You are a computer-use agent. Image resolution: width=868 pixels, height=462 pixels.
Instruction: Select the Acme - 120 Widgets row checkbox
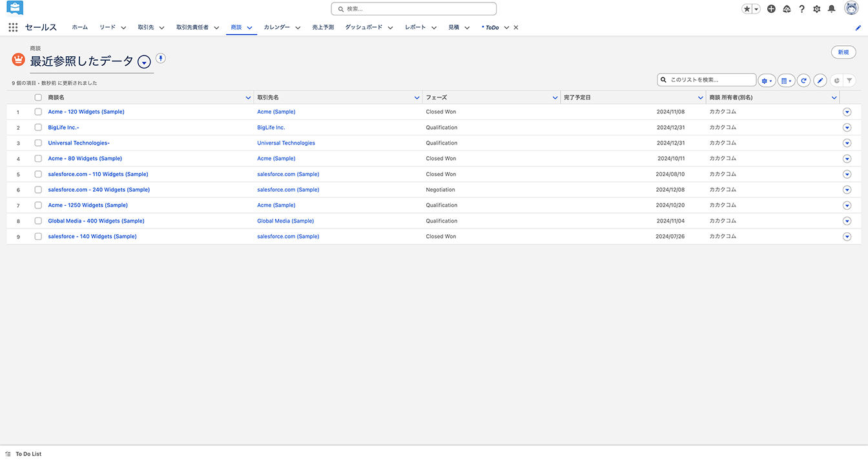click(x=38, y=112)
